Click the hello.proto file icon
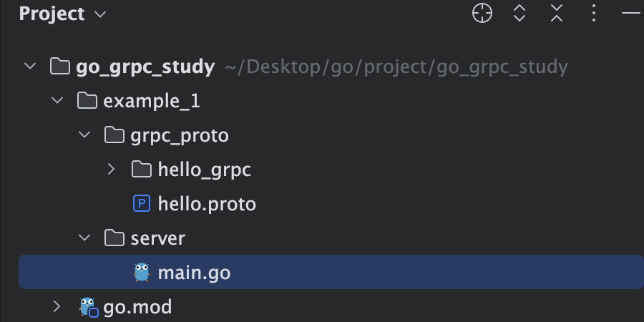 click(x=142, y=204)
